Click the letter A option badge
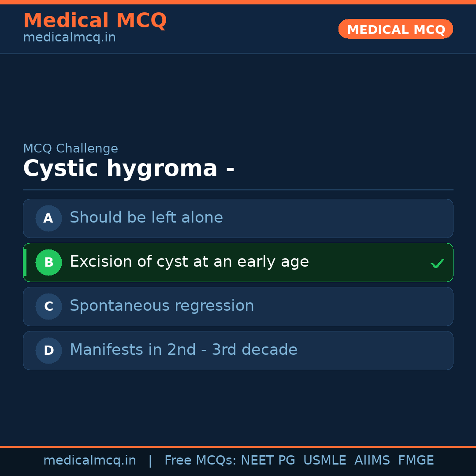Image resolution: width=476 pixels, height=476 pixels. (48, 218)
